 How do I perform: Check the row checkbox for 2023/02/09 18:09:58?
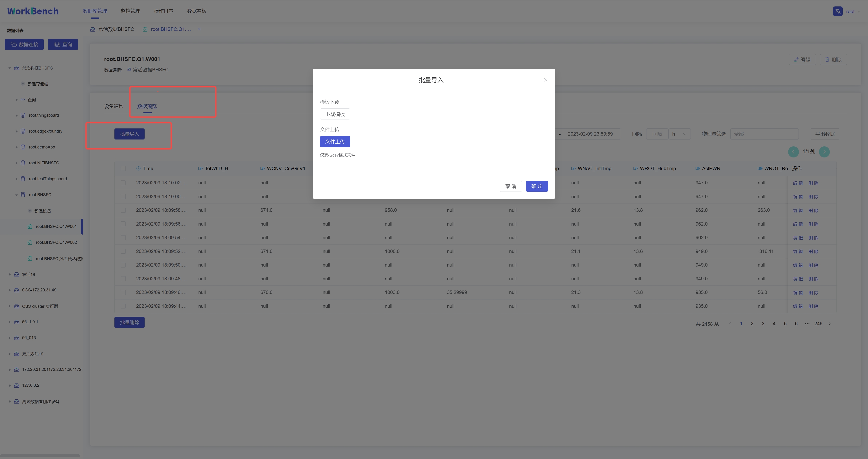point(123,210)
